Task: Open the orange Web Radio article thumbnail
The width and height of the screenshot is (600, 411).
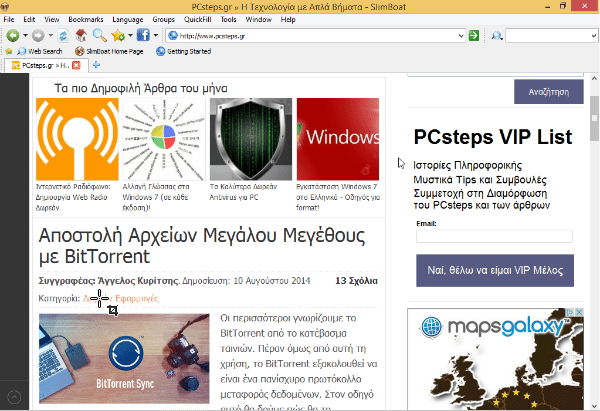Action: tap(77, 139)
